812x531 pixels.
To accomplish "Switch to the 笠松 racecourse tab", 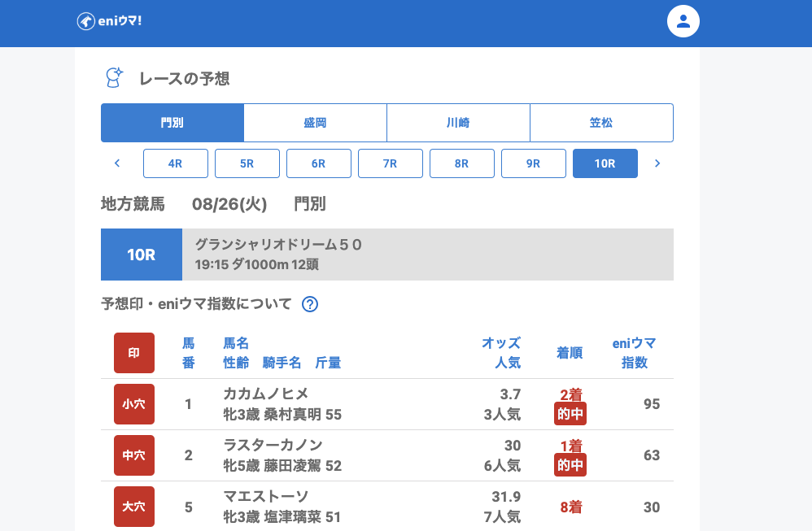I will point(601,123).
